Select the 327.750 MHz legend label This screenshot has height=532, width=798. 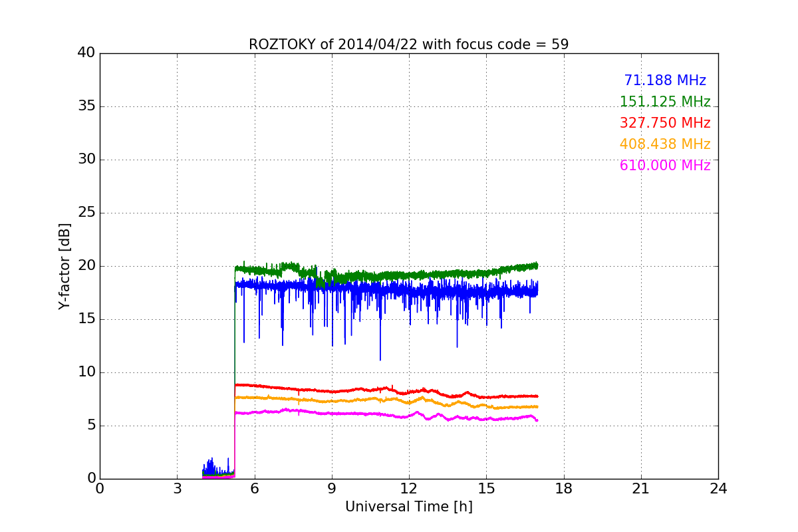click(665, 123)
